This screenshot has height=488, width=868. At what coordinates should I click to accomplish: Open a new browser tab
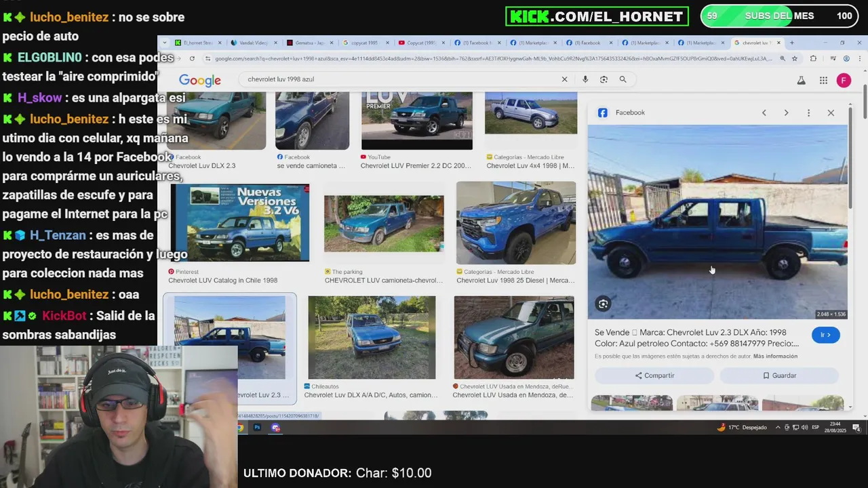tap(791, 43)
